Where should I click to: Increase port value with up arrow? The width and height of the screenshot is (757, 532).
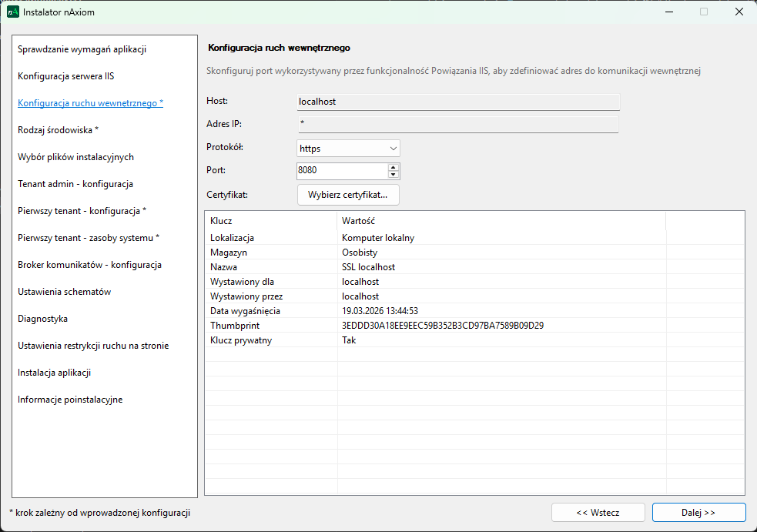tap(394, 167)
